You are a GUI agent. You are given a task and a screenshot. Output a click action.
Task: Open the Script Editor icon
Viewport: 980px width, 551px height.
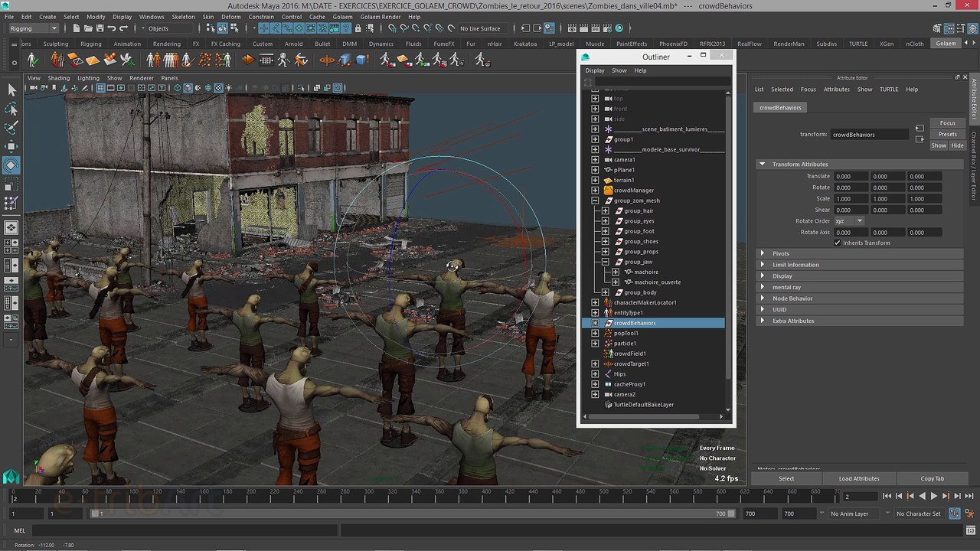(x=972, y=530)
